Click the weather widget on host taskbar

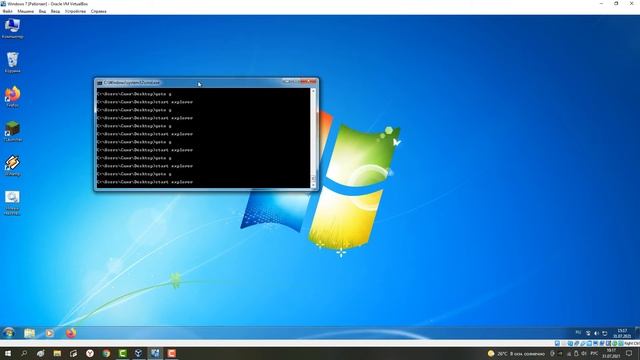point(516,353)
